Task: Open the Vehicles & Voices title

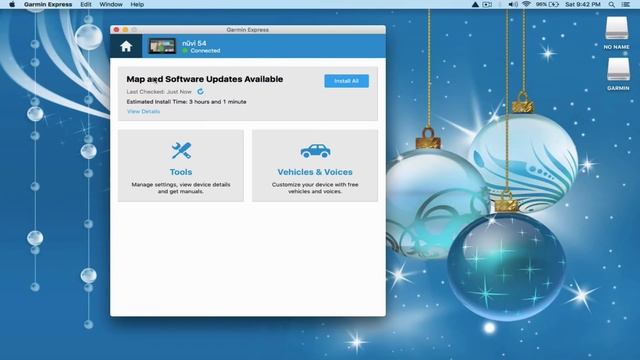Action: pos(315,172)
